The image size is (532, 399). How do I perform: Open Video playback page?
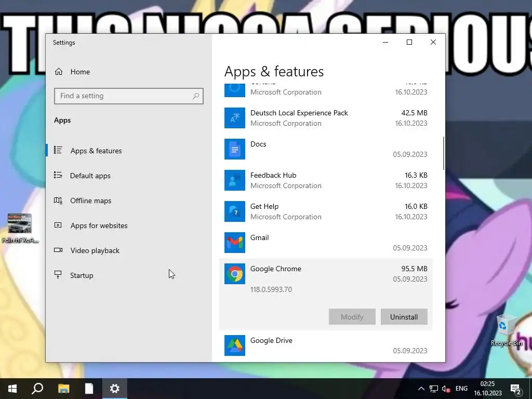tap(95, 250)
